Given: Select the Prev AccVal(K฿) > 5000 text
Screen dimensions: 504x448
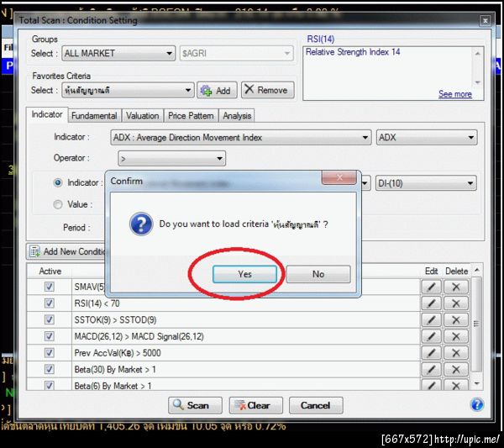Looking at the screenshot, I should (118, 353).
